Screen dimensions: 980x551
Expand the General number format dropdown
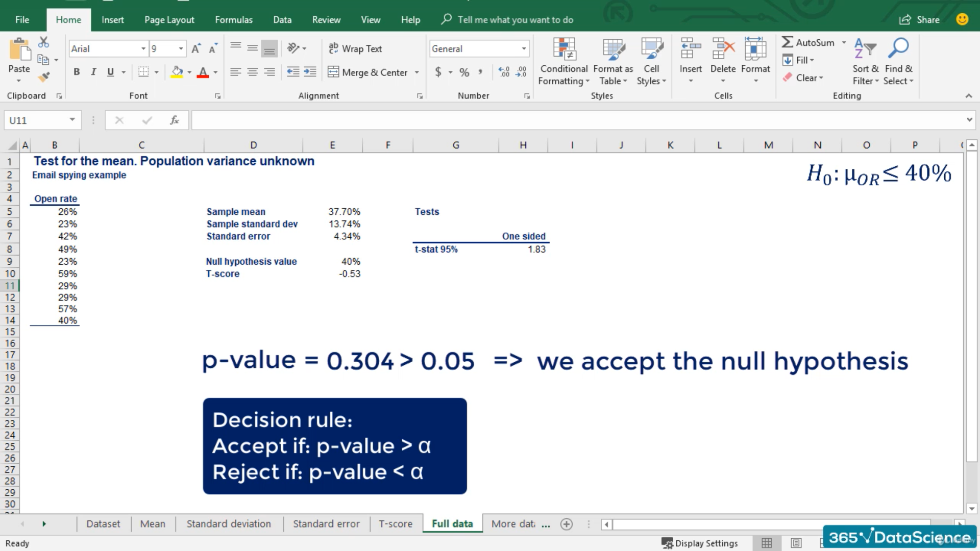pyautogui.click(x=524, y=49)
